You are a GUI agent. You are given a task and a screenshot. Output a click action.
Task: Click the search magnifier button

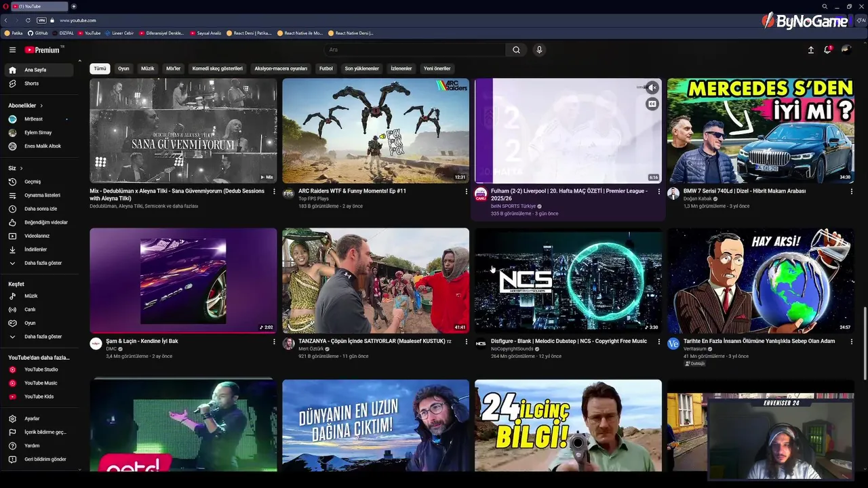[516, 49]
